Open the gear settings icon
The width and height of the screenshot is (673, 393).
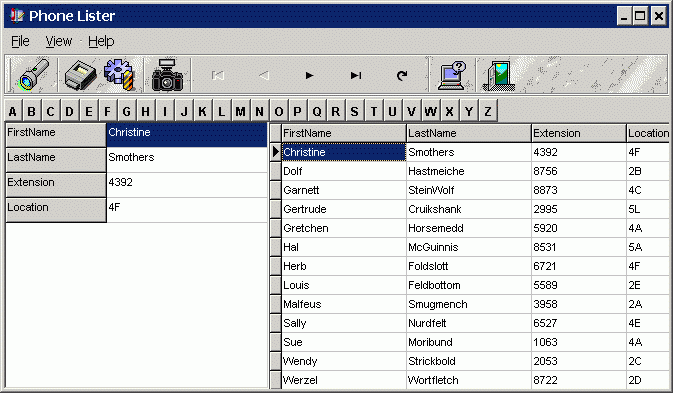coord(120,74)
